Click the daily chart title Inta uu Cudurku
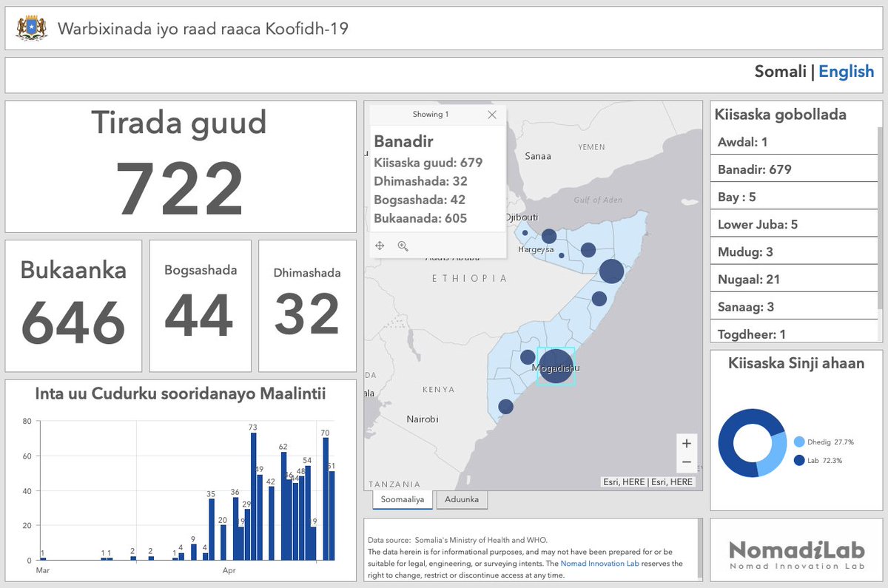The height and width of the screenshot is (588, 888). (181, 393)
